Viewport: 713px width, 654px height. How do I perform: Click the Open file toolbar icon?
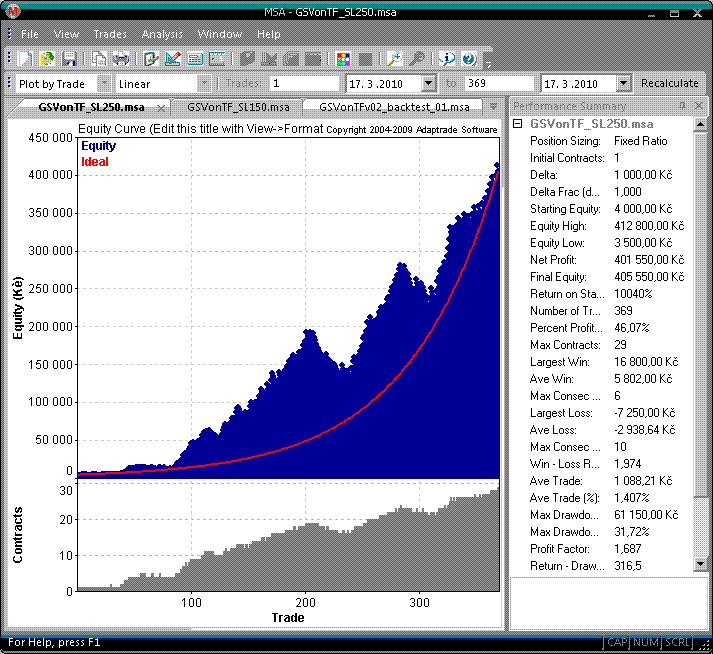tap(47, 59)
